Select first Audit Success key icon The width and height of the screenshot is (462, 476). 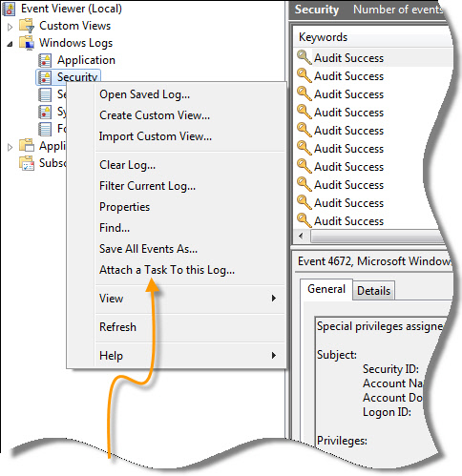304,57
